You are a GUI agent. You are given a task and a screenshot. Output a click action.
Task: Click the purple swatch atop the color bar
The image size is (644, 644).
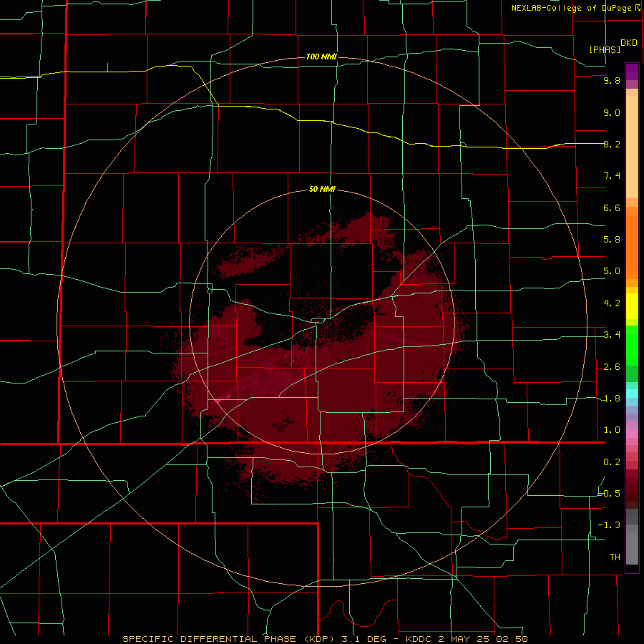pos(632,72)
